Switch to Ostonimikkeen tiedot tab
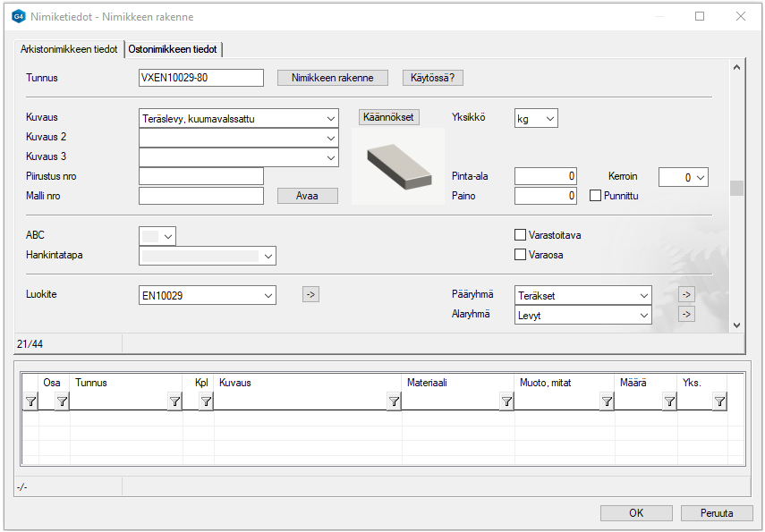Image resolution: width=765 pixels, height=532 pixels. 173,49
